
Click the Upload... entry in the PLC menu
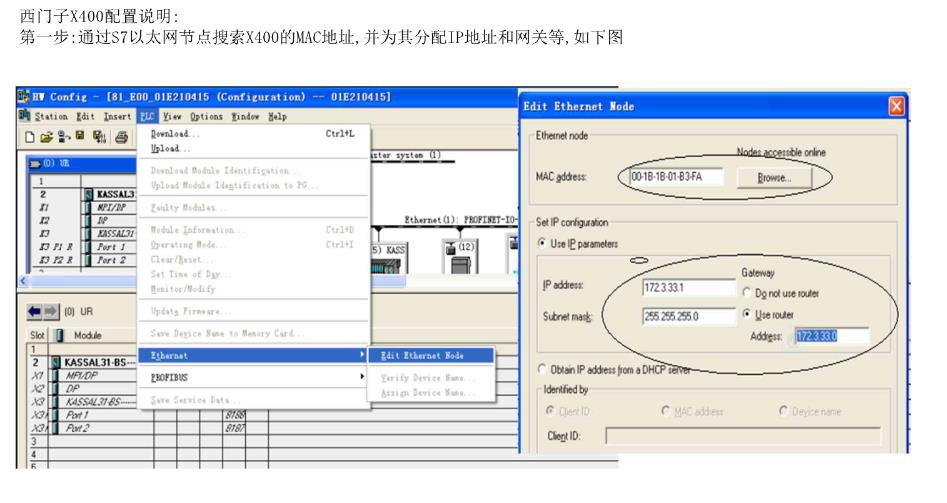[169, 147]
